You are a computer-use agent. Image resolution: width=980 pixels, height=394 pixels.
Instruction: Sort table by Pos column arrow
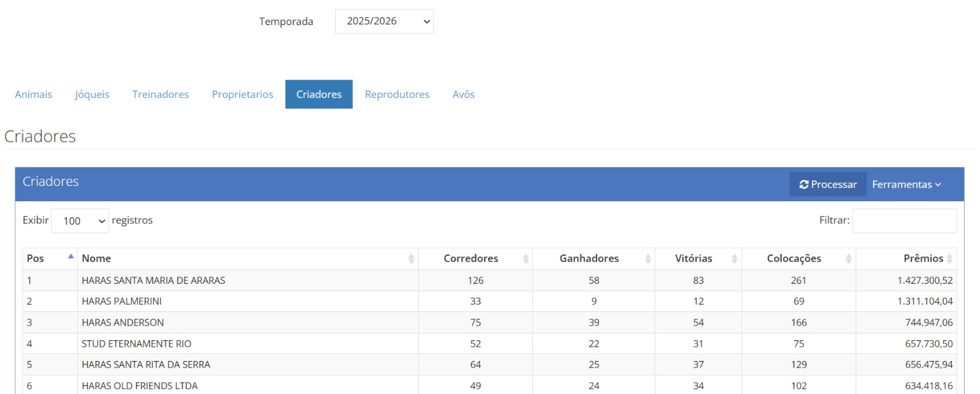[70, 257]
